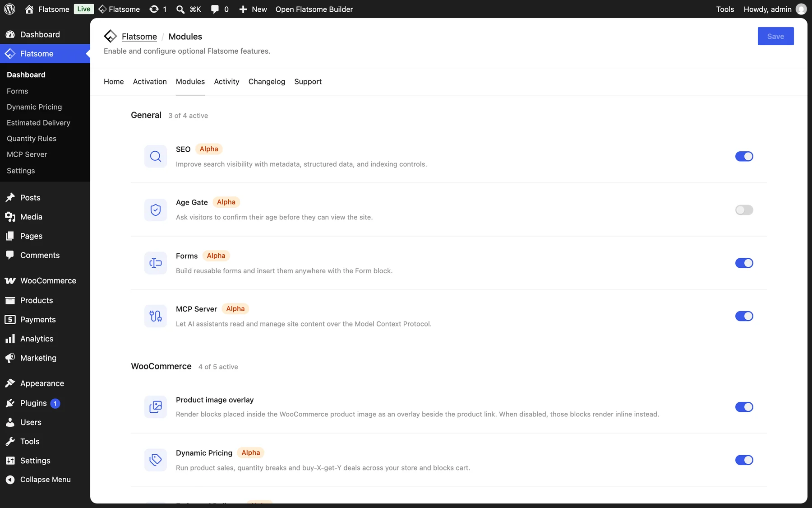Open the Marketing sidebar menu
Image resolution: width=812 pixels, height=508 pixels.
tap(45, 358)
